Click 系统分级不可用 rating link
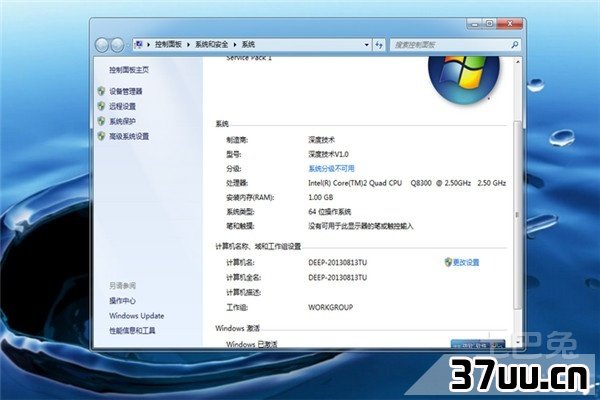600x400 pixels. tap(331, 168)
